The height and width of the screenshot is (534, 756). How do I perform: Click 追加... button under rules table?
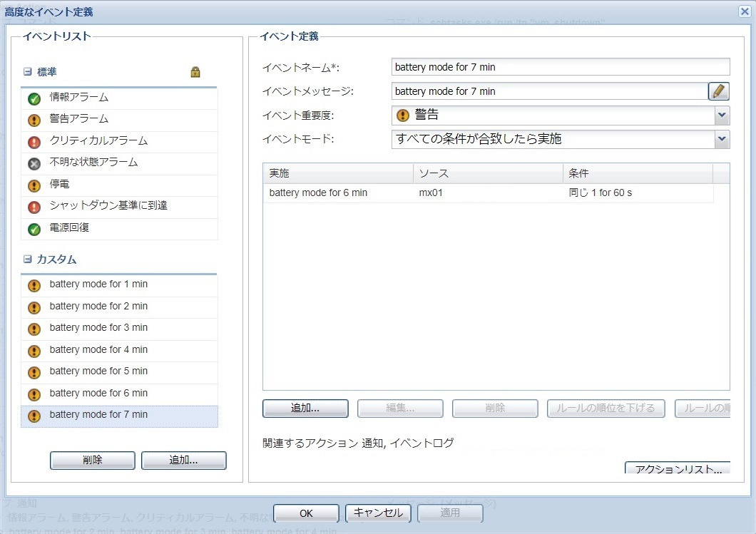click(x=305, y=409)
